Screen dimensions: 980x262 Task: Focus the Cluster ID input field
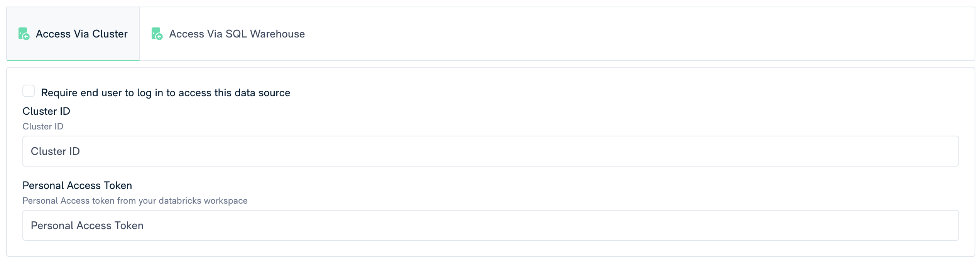490,151
